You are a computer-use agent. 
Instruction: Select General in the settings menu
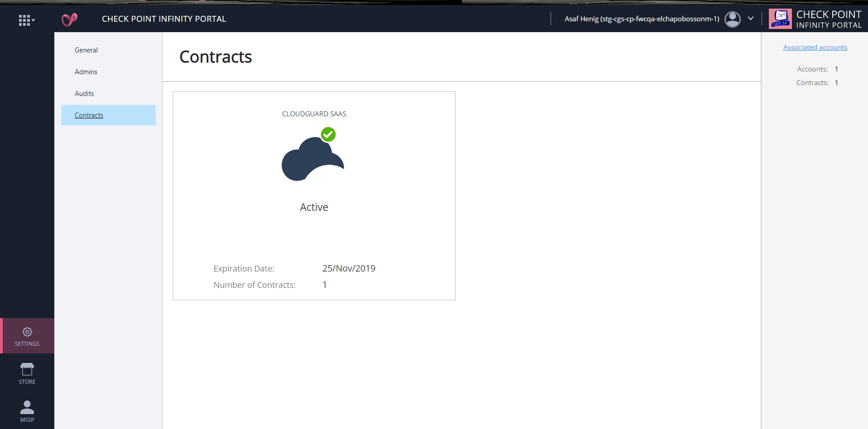86,50
